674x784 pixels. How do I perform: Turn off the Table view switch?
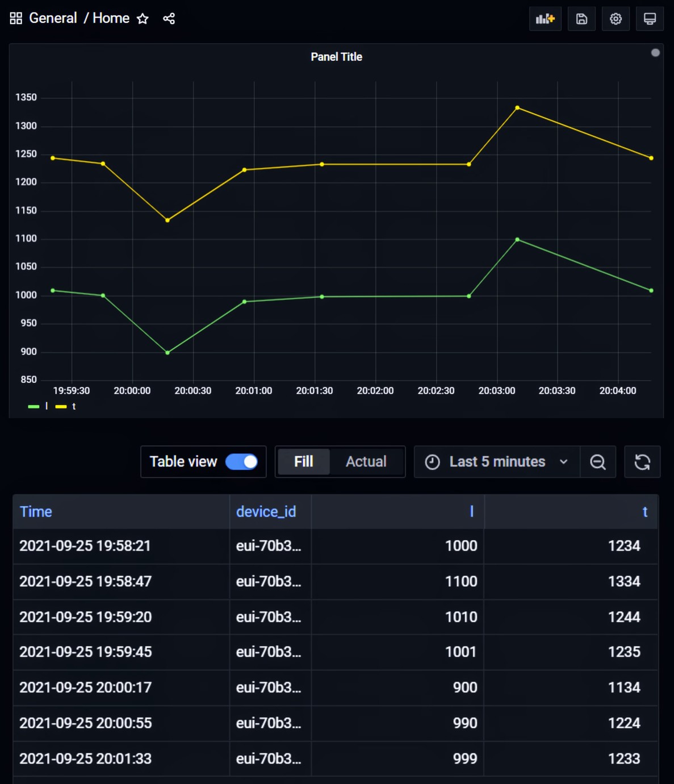pos(242,462)
